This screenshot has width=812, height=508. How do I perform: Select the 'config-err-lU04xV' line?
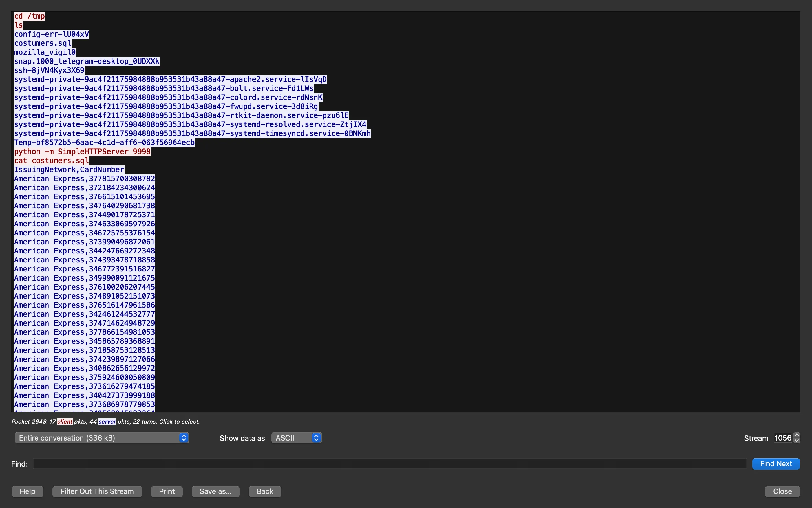[x=51, y=34]
